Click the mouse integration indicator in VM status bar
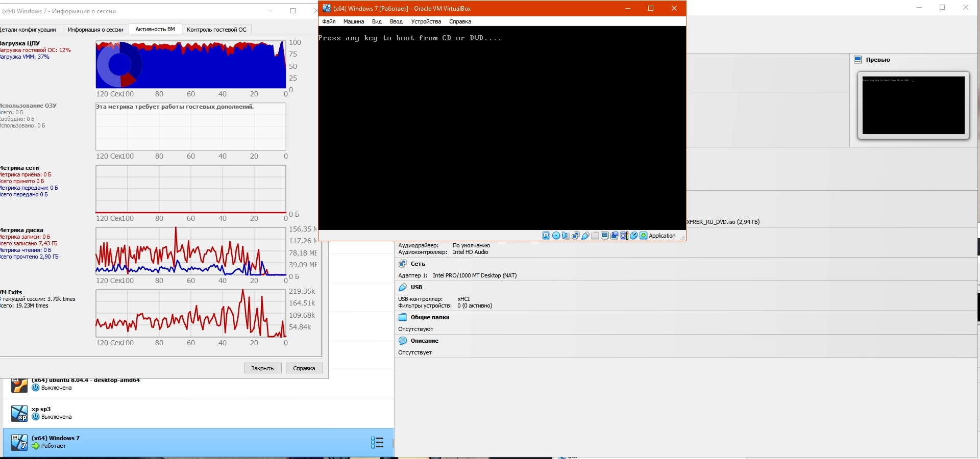Viewport: 980px width, 459px height. pos(633,236)
